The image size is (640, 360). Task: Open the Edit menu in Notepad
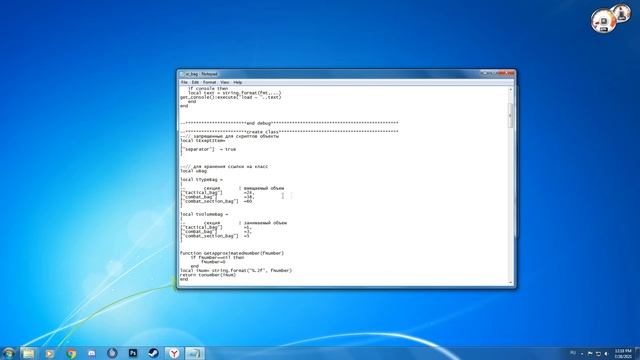coord(195,82)
